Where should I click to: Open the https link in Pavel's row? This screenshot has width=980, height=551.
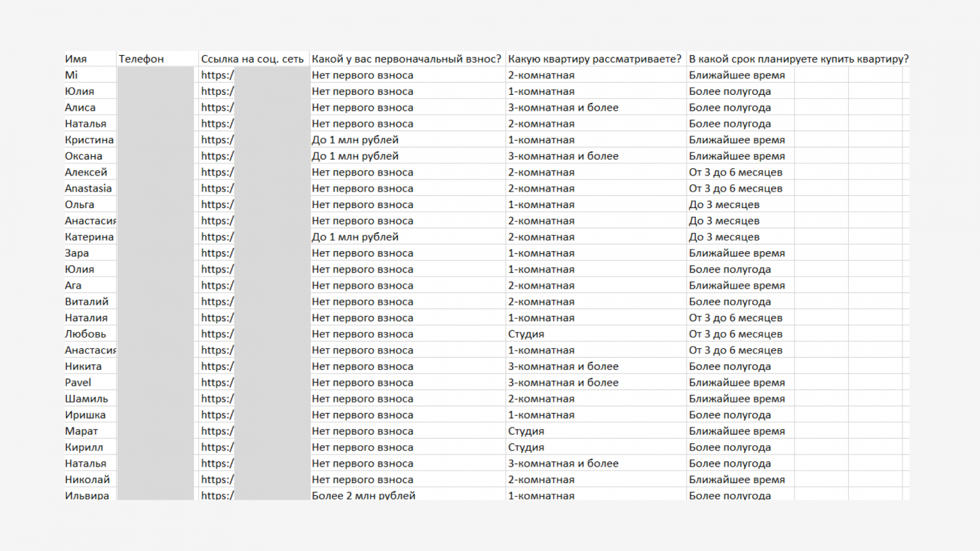pyautogui.click(x=217, y=383)
